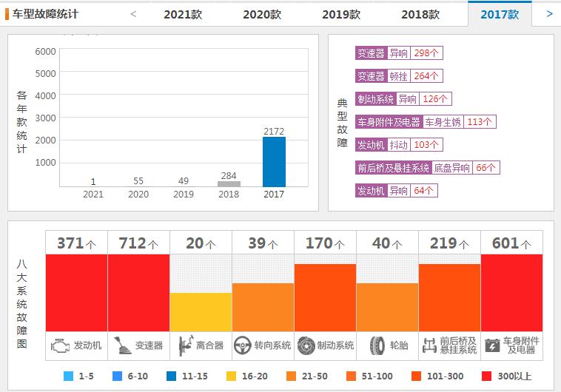
Task: Click the 21-50 legend swatch
Action: click(x=292, y=376)
